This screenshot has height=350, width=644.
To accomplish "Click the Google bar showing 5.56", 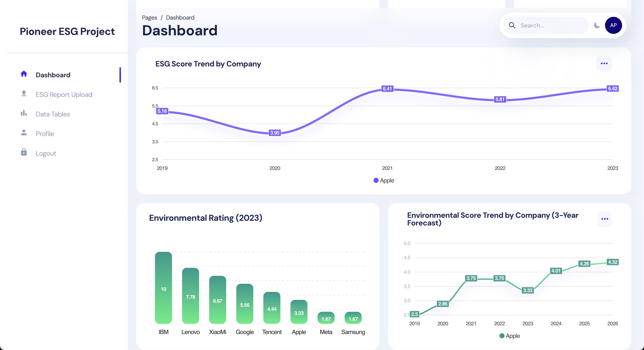I will pyautogui.click(x=245, y=304).
